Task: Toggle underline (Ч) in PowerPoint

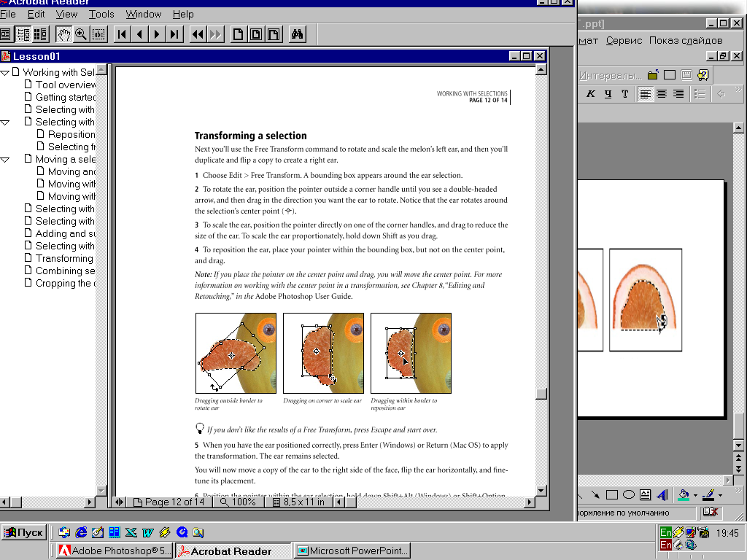Action: (x=608, y=94)
